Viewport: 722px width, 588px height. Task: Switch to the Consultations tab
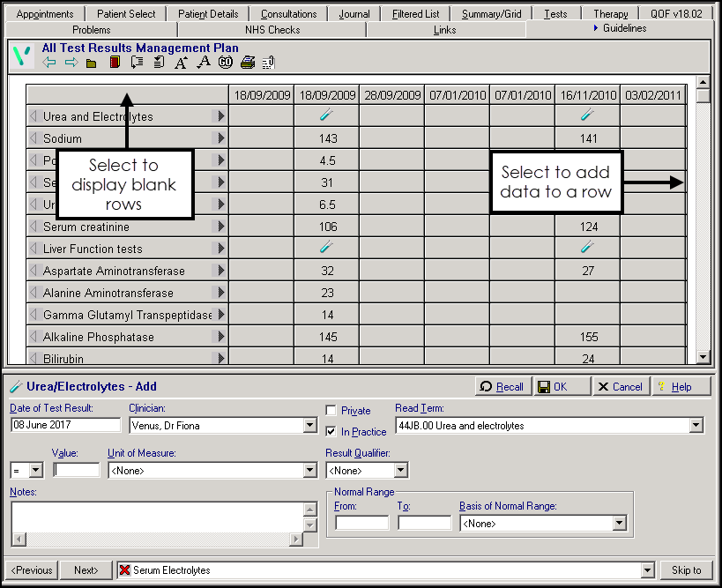(x=288, y=14)
